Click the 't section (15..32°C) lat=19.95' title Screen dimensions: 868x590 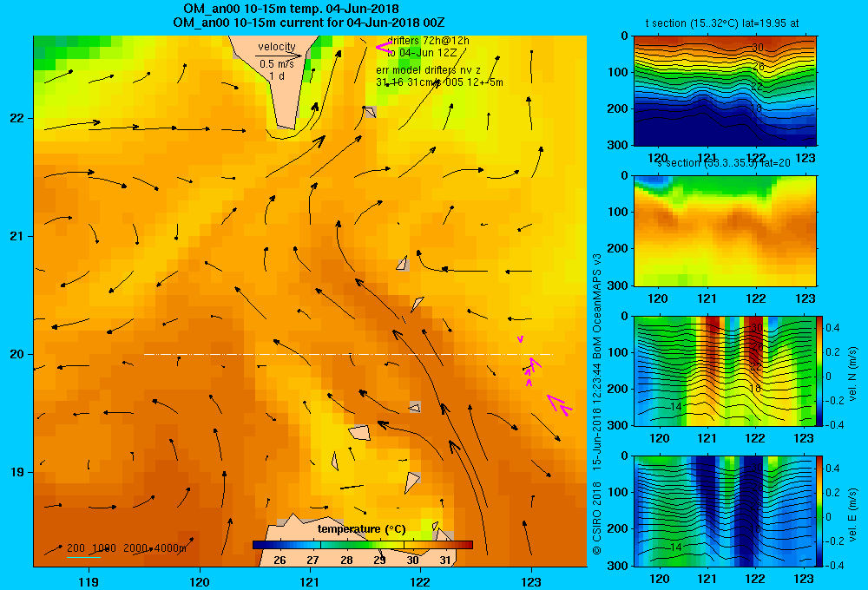(x=722, y=23)
